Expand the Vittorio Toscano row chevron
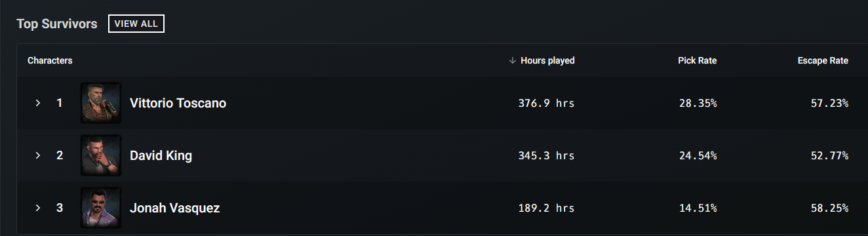The image size is (868, 236). tap(38, 103)
